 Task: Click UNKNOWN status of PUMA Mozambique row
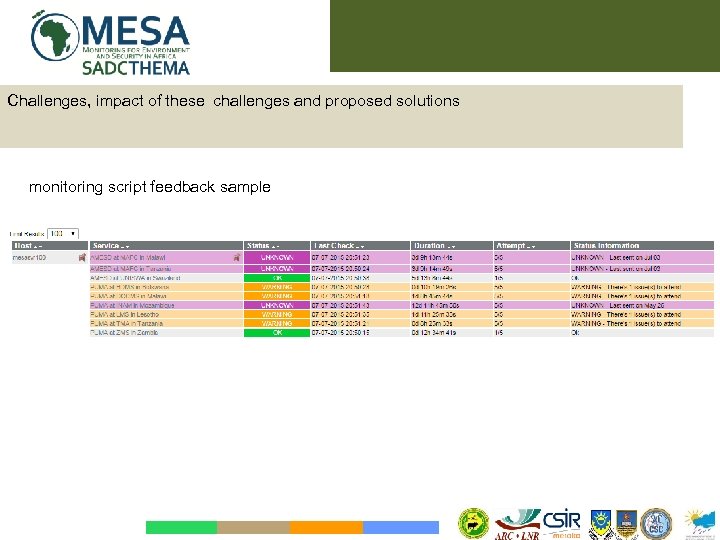click(x=277, y=305)
